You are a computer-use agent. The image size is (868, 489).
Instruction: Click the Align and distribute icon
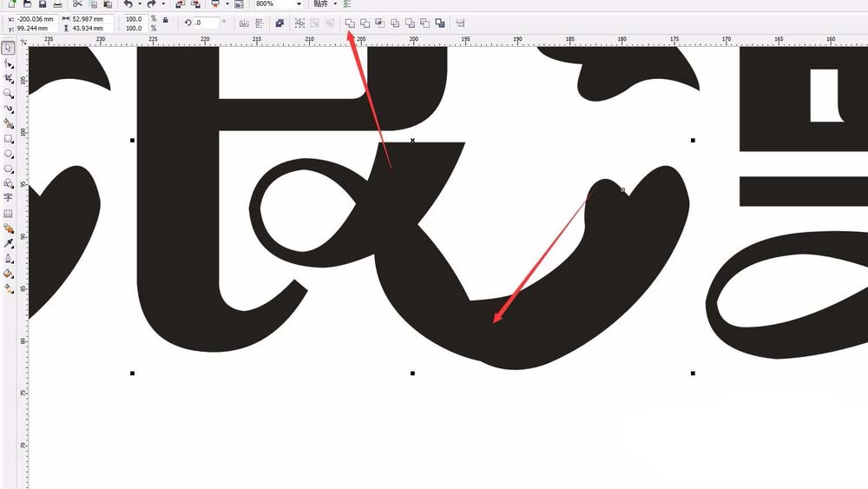coord(460,23)
